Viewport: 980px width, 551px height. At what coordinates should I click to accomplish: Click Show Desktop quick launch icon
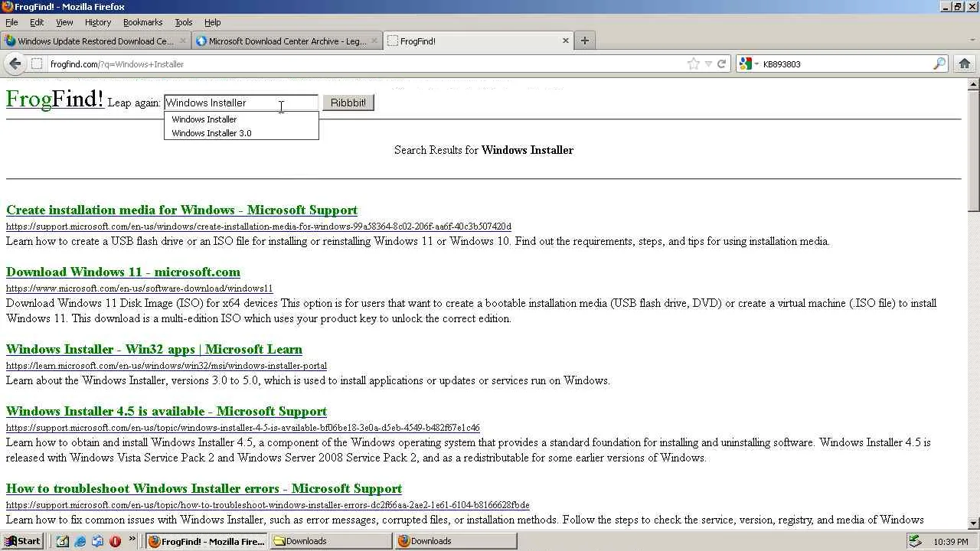coord(63,541)
